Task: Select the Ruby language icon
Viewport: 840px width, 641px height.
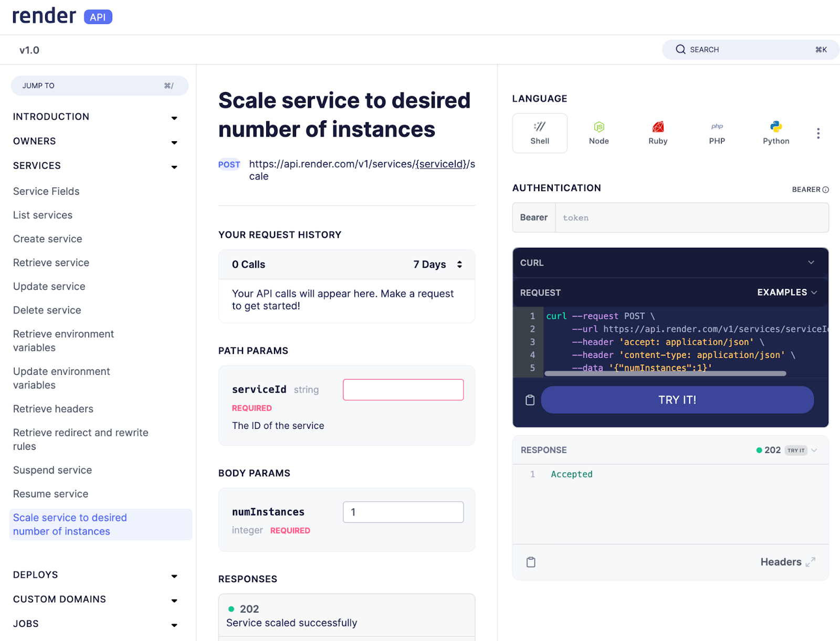Action: [657, 133]
